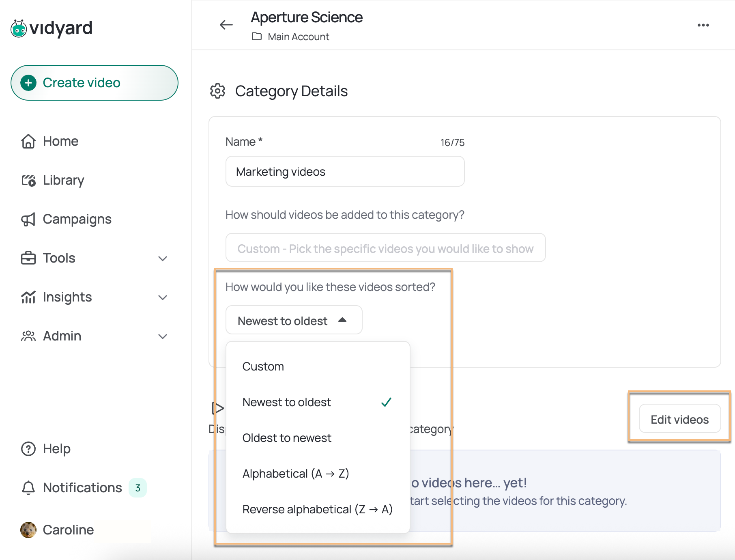Open Caroline's user profile name

(69, 530)
